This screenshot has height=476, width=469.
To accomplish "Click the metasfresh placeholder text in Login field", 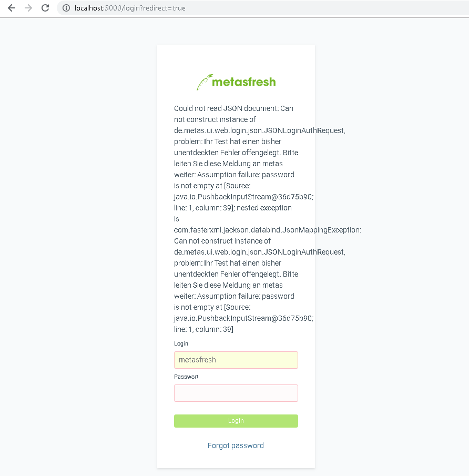I will point(197,360).
